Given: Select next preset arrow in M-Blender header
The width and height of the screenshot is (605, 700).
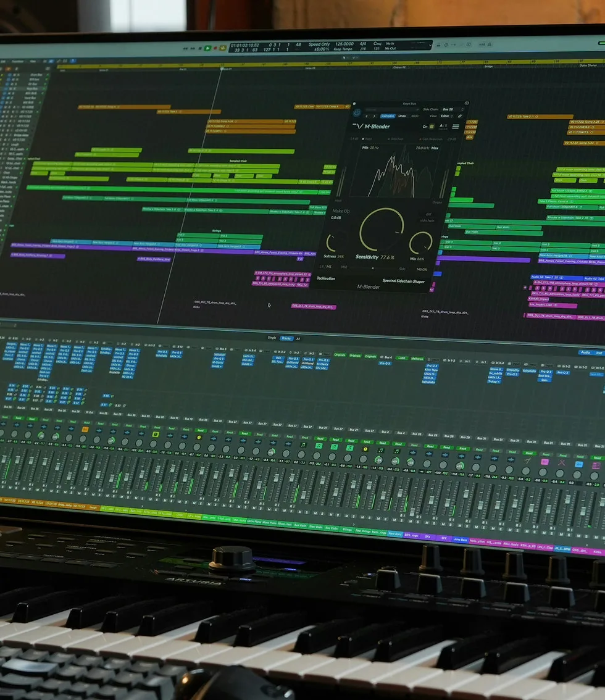Looking at the screenshot, I should click(374, 116).
